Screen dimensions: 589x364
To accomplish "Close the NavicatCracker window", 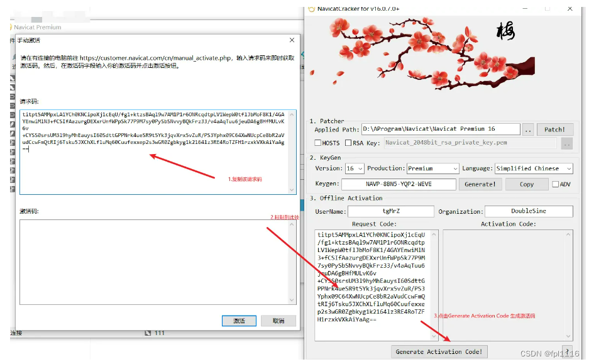I will click(x=570, y=8).
